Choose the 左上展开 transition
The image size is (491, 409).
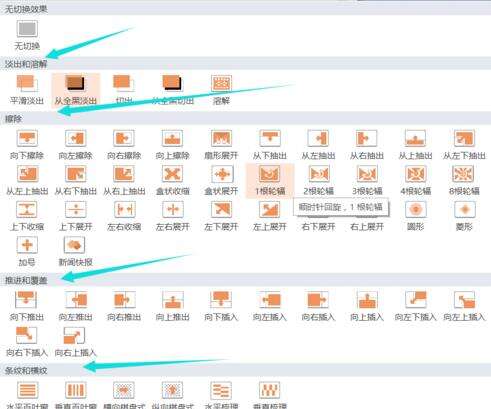click(270, 216)
